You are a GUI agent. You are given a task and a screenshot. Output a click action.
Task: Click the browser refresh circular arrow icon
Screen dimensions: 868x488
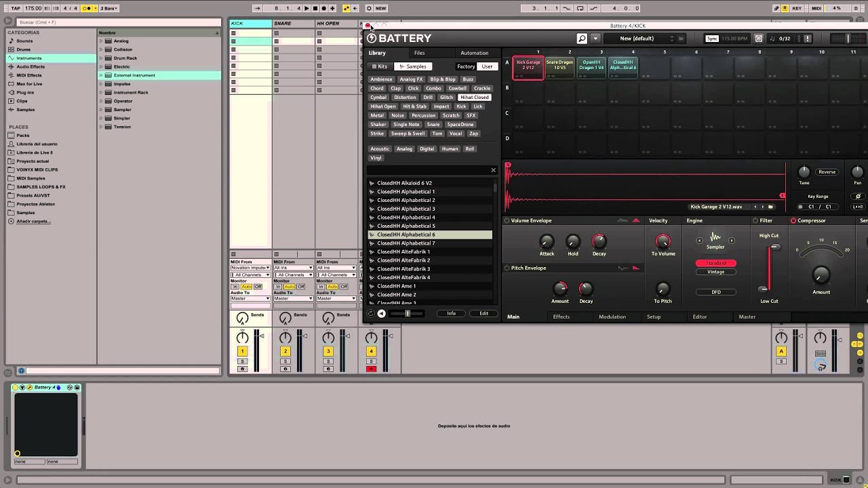[371, 313]
